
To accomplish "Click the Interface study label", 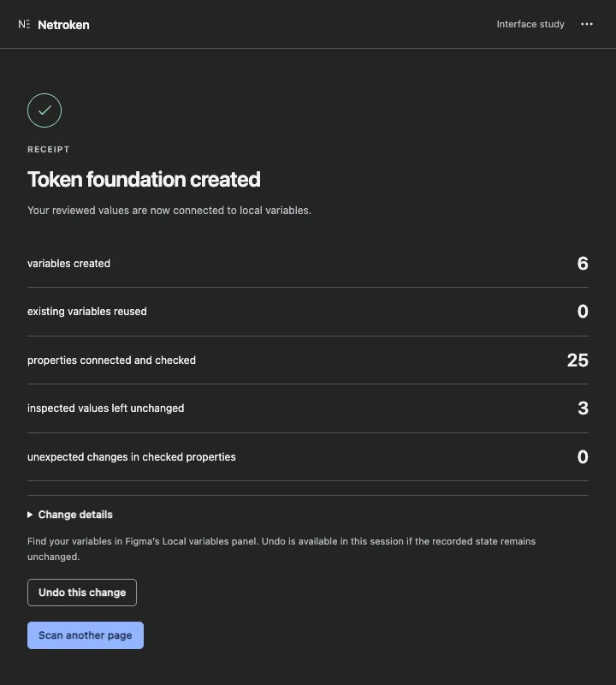I will point(530,24).
